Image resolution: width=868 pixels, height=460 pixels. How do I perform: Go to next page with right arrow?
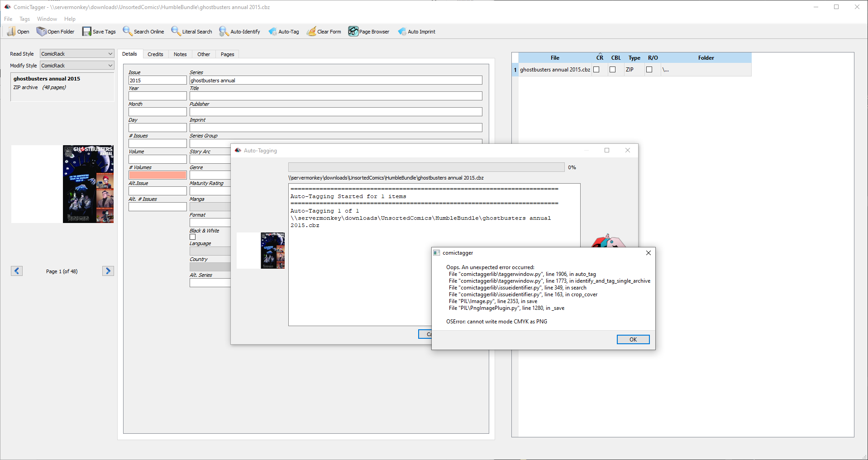click(x=108, y=271)
